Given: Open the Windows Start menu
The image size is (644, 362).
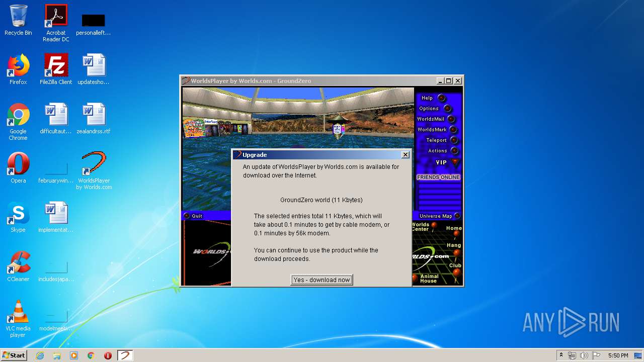Looking at the screenshot, I should (x=14, y=355).
